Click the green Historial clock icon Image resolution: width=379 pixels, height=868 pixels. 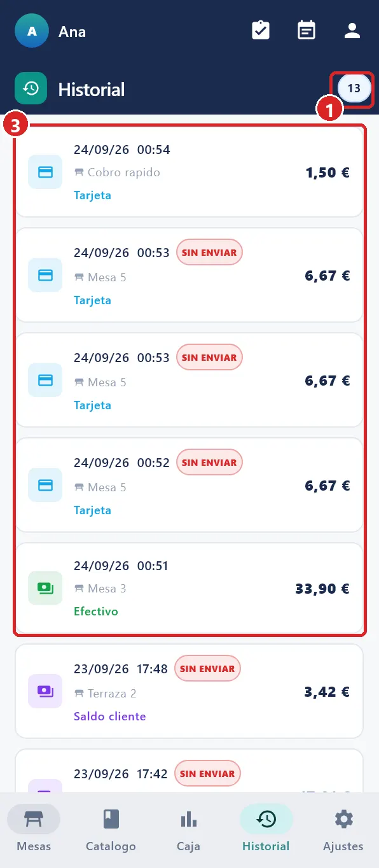pos(31,89)
